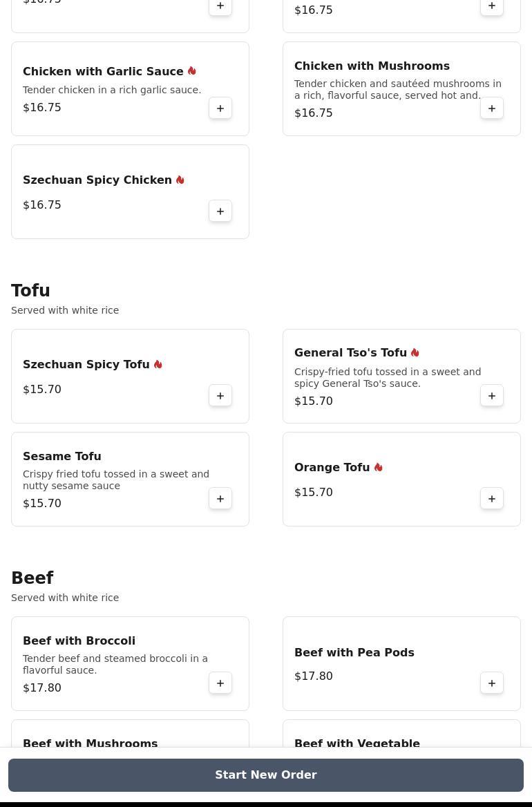Screen dimensions: 532x807
Task: Add Beef with Broccoli to order
Action: coord(220,683)
